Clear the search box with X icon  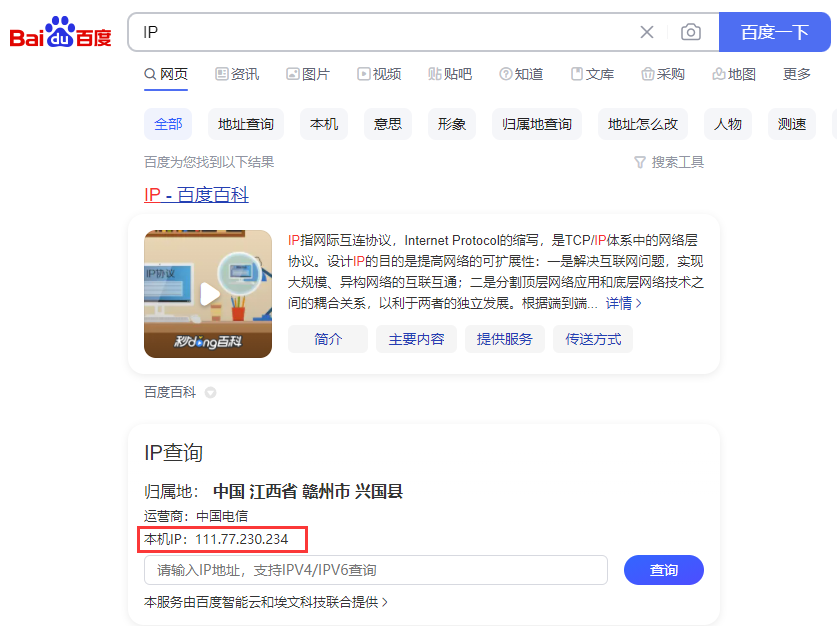pos(646,32)
